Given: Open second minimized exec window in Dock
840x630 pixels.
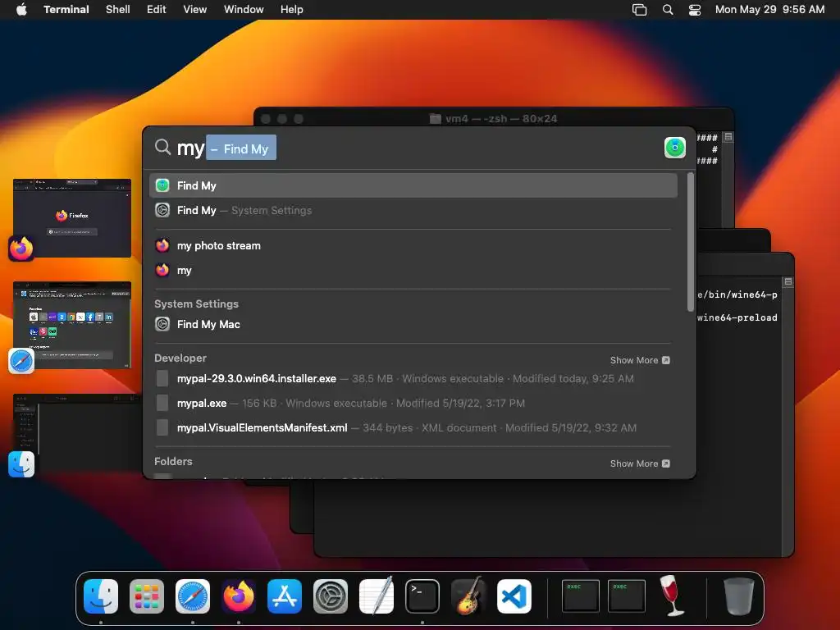Looking at the screenshot, I should coord(627,596).
